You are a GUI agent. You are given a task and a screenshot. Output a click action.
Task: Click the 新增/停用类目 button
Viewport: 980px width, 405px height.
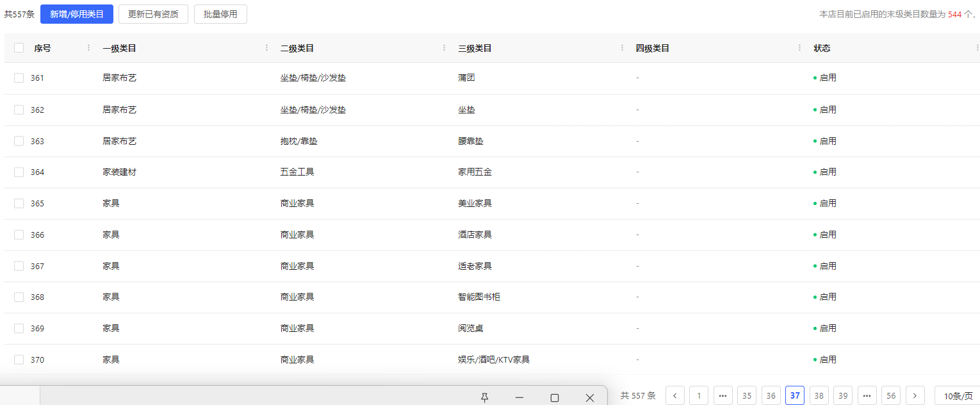pyautogui.click(x=77, y=14)
